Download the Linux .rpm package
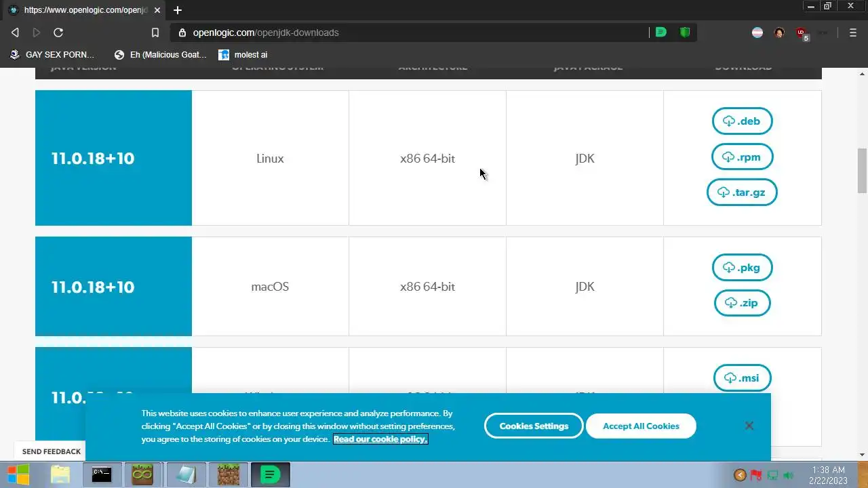 coord(742,157)
